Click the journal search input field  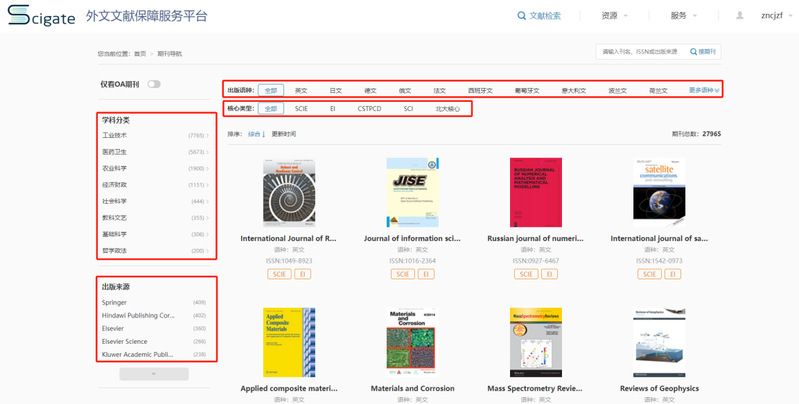(x=637, y=51)
